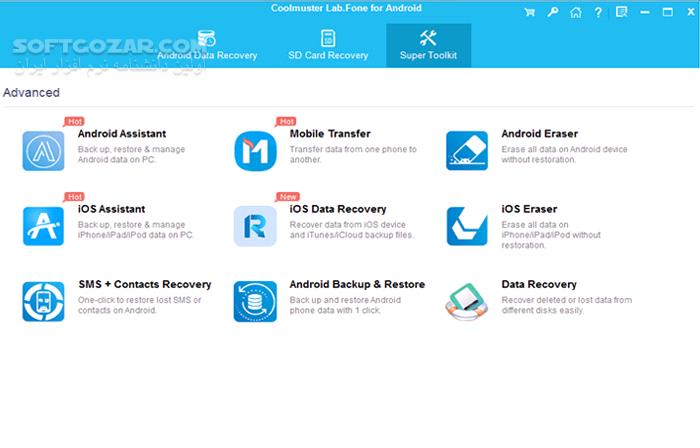Viewport: 700px width, 448px height.
Task: Click the shopping cart purchase icon
Action: pyautogui.click(x=529, y=12)
